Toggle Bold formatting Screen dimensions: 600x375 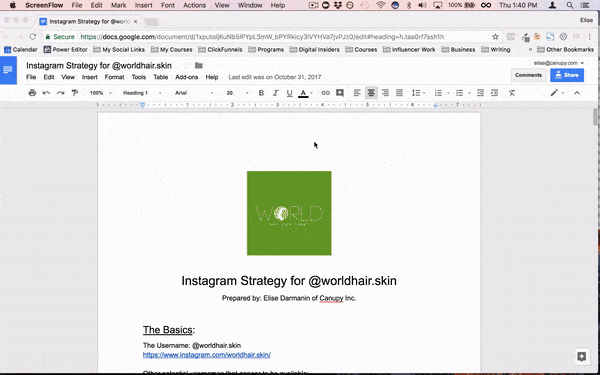[x=261, y=93]
